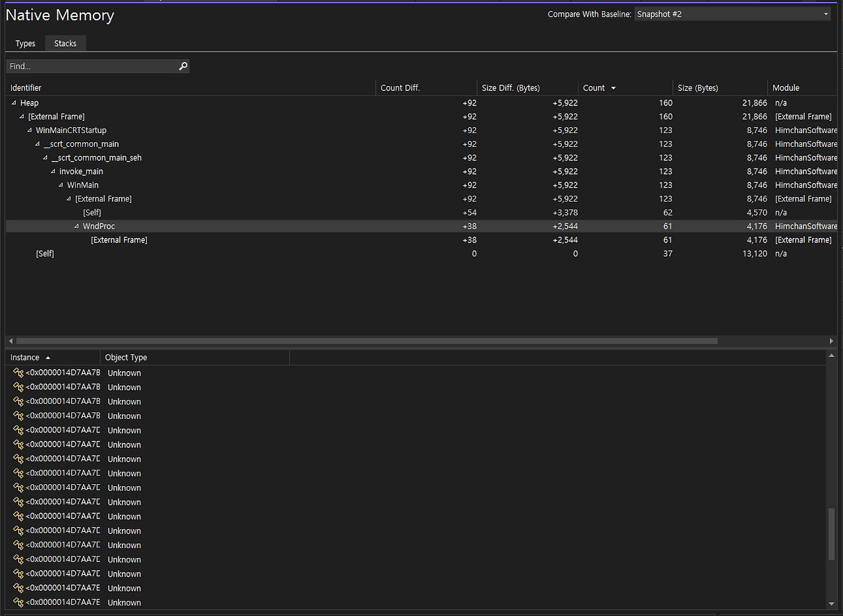Sort by the Size Diff. (Bytes) column

tap(510, 88)
